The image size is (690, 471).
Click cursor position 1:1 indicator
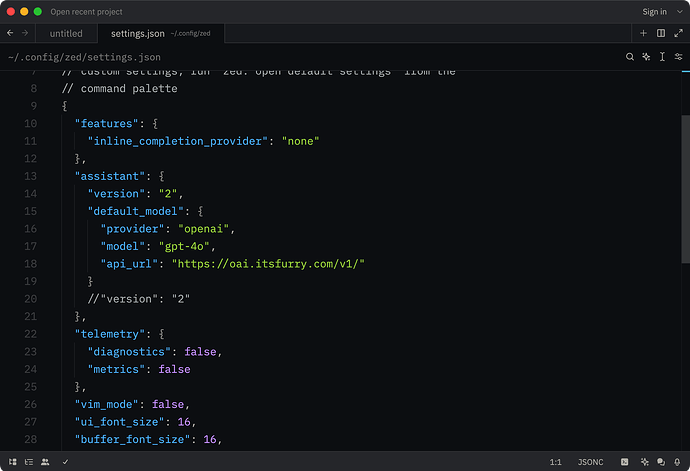coord(555,462)
